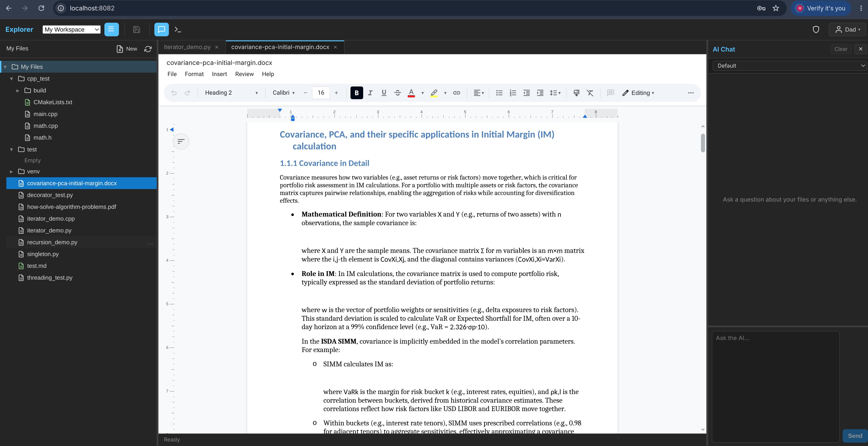Expand the venv folder
Image resolution: width=868 pixels, height=446 pixels.
pyautogui.click(x=11, y=171)
